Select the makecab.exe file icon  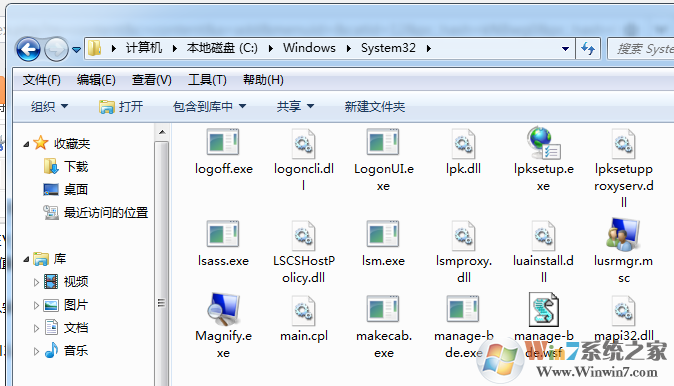tap(383, 309)
